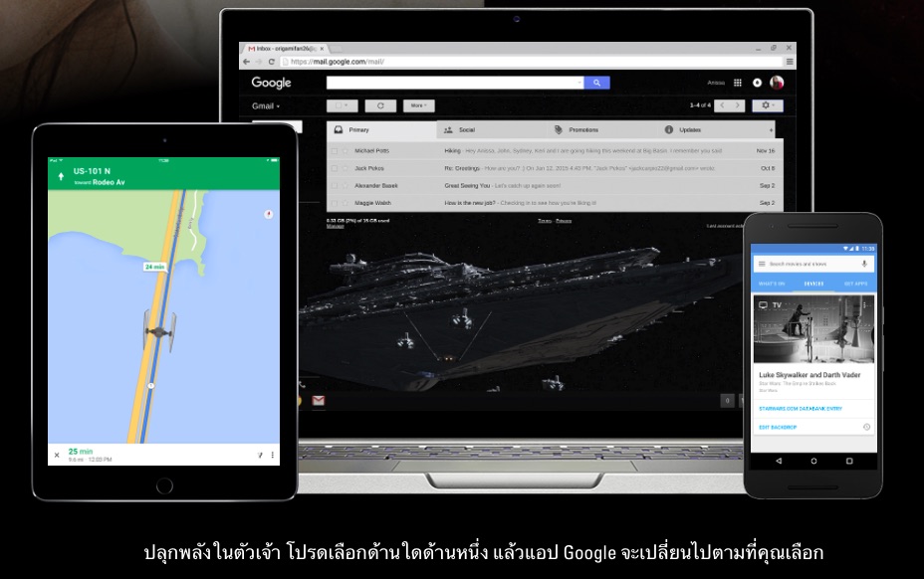The image size is (924, 579).
Task: Star the Jack Pokos email
Action: point(346,168)
